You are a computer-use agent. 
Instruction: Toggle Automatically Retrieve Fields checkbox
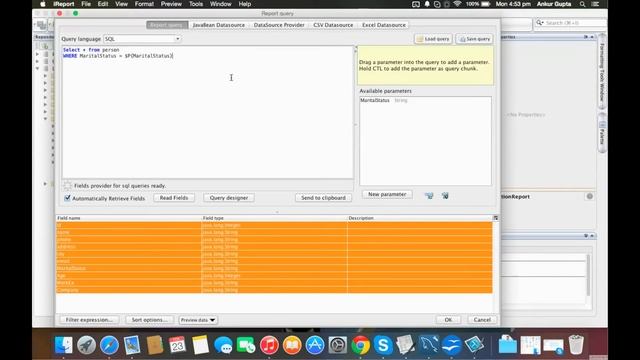pos(67,198)
